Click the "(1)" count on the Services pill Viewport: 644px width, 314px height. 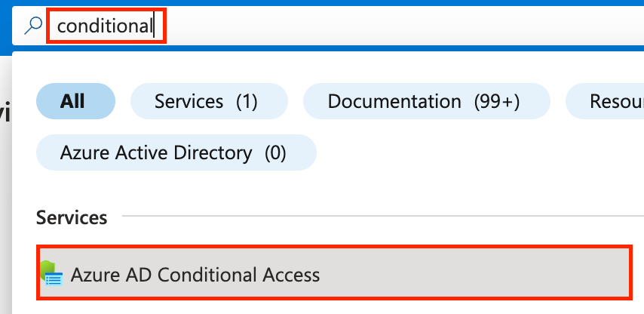pyautogui.click(x=247, y=101)
